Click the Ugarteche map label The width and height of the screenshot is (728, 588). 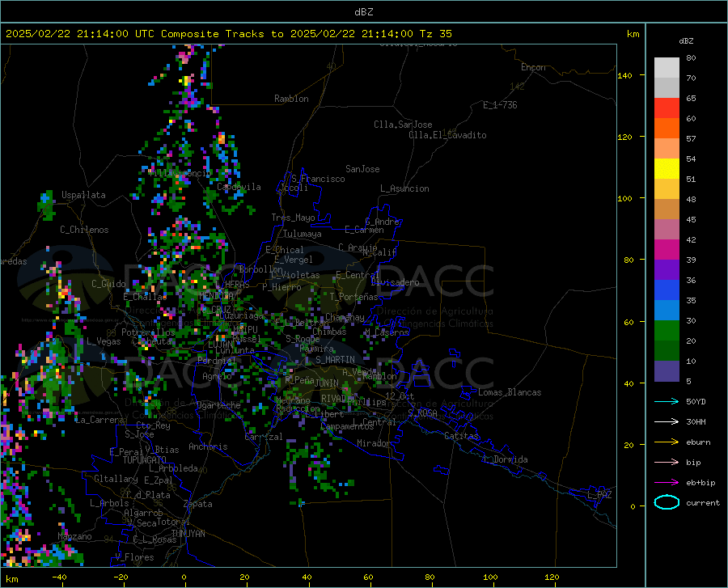coord(218,405)
